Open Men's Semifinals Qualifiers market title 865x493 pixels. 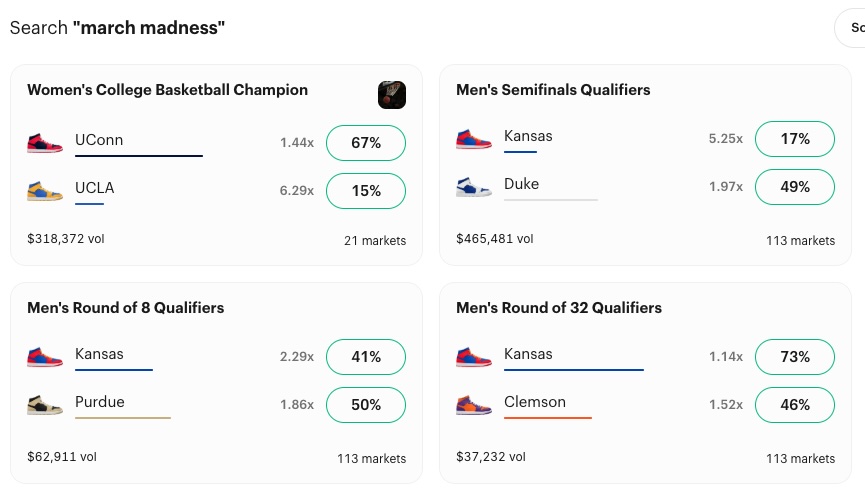553,90
